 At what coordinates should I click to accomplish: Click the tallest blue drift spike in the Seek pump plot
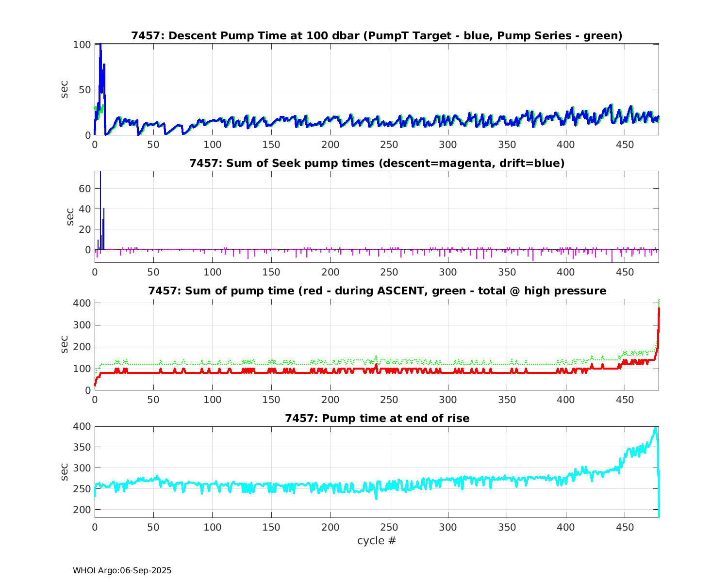[x=100, y=174]
